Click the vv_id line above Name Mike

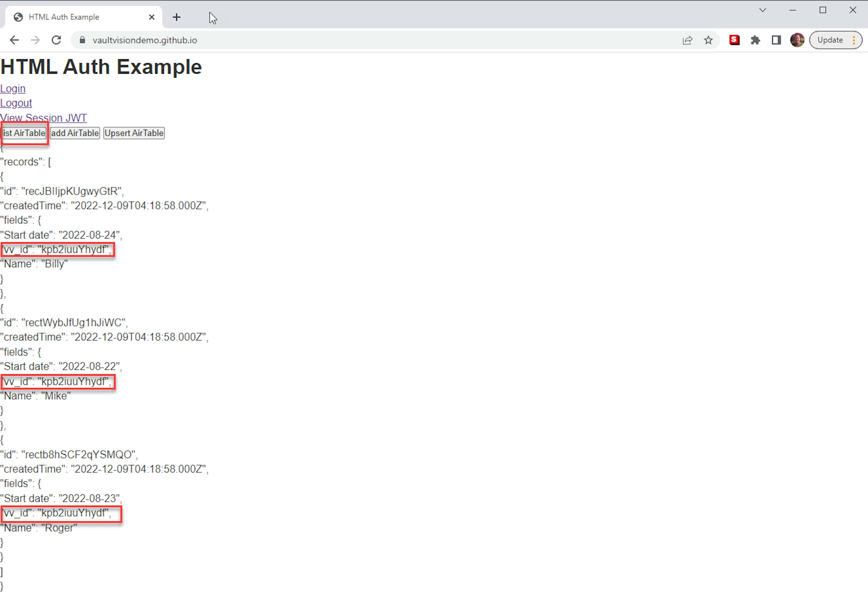[57, 381]
